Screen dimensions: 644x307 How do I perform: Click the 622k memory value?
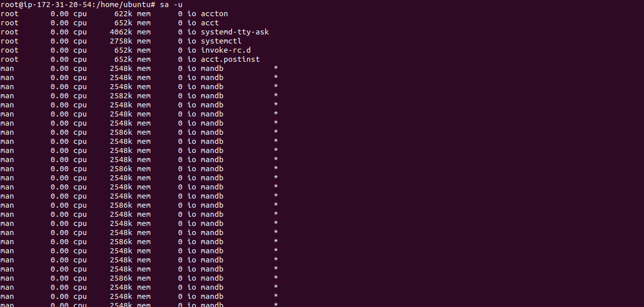point(123,14)
